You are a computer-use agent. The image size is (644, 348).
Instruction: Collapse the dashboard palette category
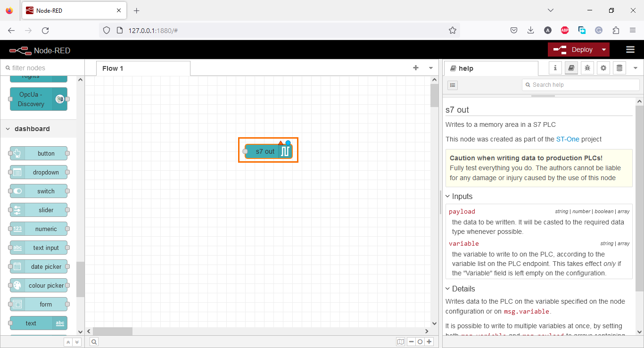(x=38, y=129)
